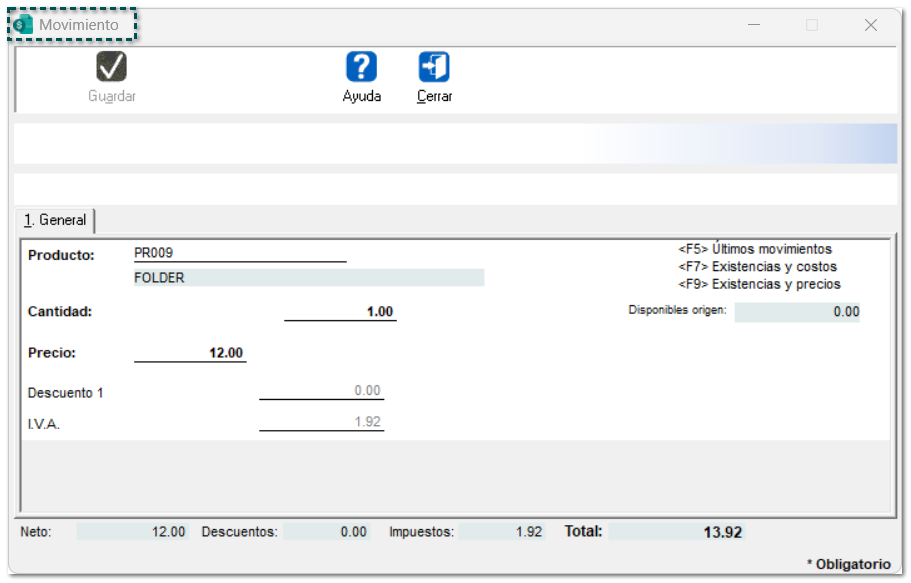Click the Neto total box
The height and width of the screenshot is (583, 911).
pyautogui.click(x=132, y=532)
